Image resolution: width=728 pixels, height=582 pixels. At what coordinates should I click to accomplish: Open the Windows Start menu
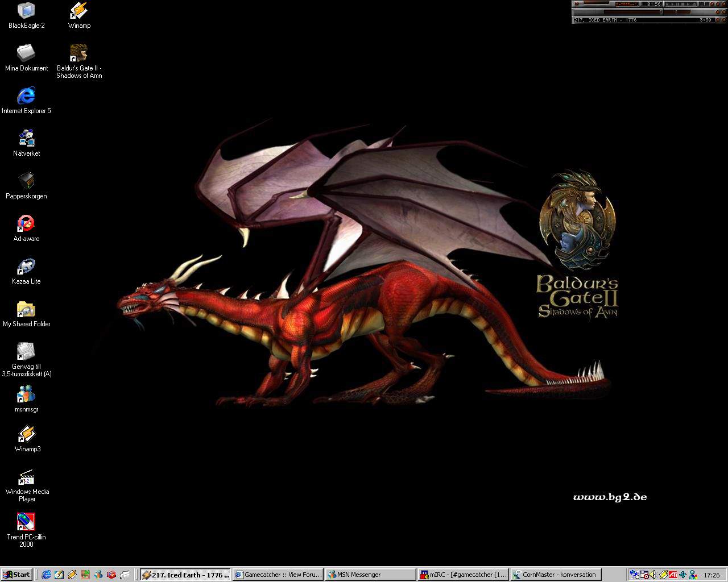coord(16,575)
